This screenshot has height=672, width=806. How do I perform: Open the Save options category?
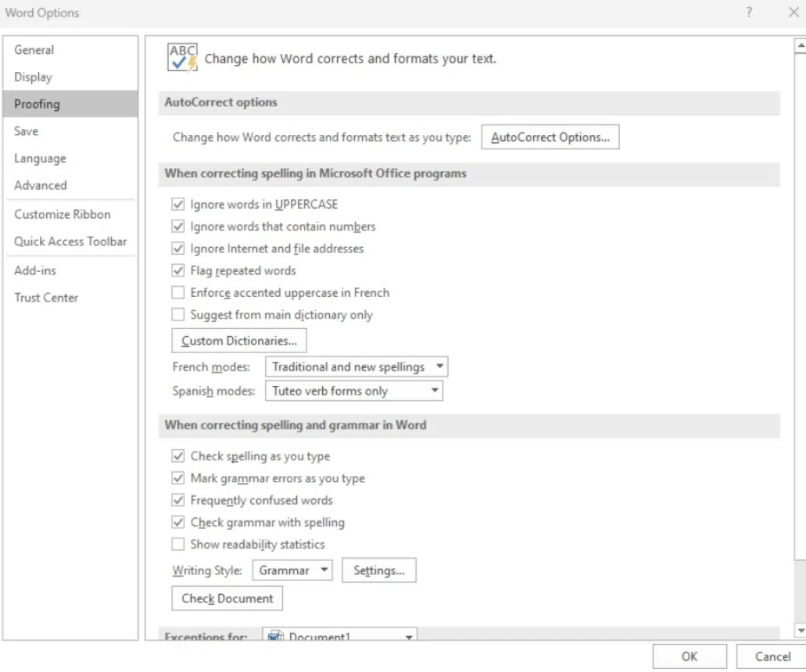(x=70, y=131)
